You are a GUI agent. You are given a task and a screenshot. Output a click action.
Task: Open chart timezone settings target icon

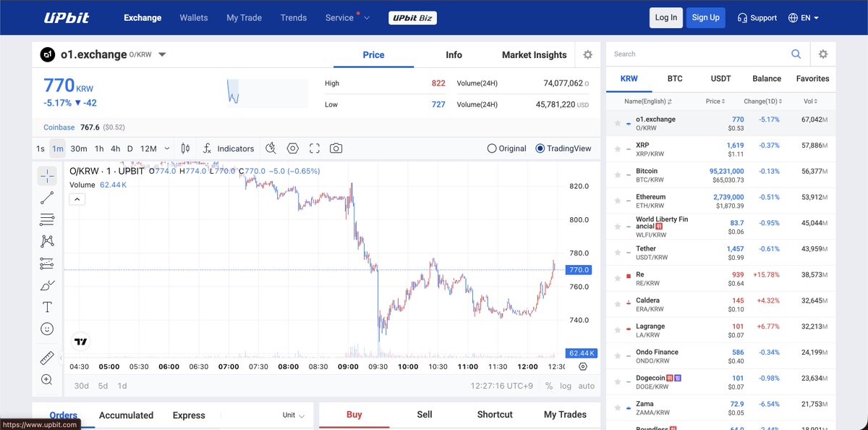point(583,366)
